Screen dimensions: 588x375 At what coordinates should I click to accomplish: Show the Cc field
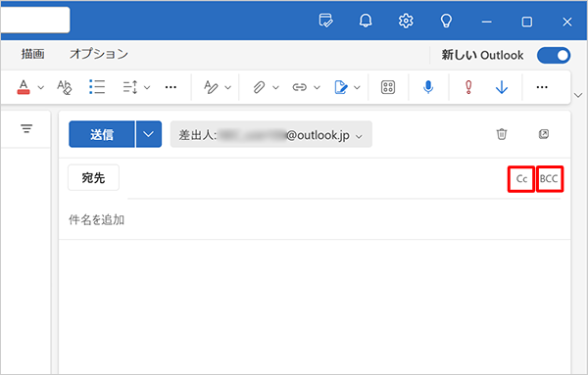pyautogui.click(x=521, y=179)
